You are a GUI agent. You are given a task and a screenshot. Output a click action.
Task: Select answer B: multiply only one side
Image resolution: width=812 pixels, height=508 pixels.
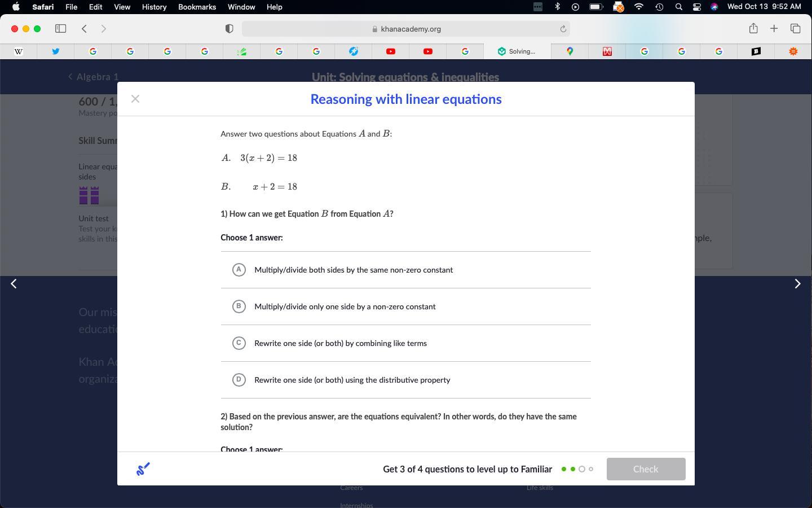click(405, 306)
